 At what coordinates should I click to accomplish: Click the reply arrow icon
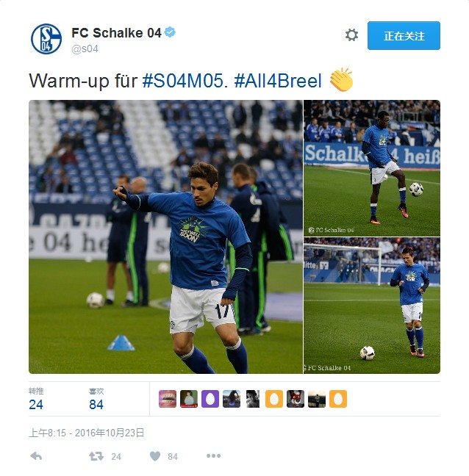[36, 456]
